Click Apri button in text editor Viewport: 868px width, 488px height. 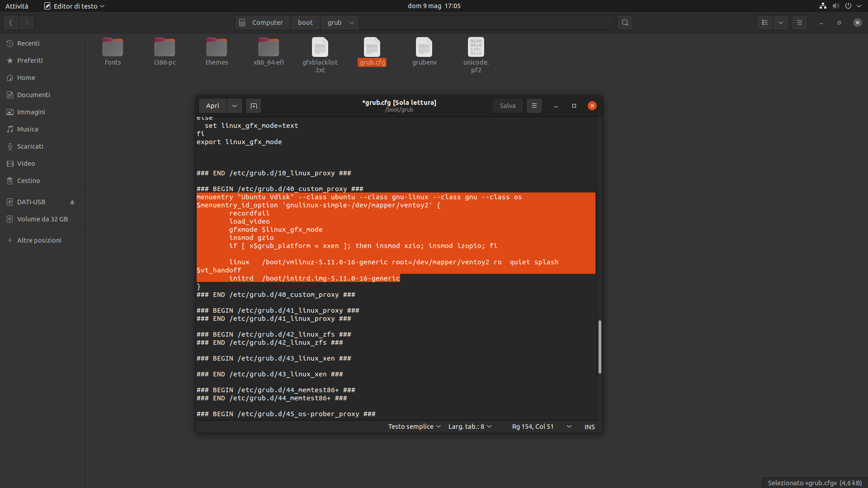coord(212,106)
